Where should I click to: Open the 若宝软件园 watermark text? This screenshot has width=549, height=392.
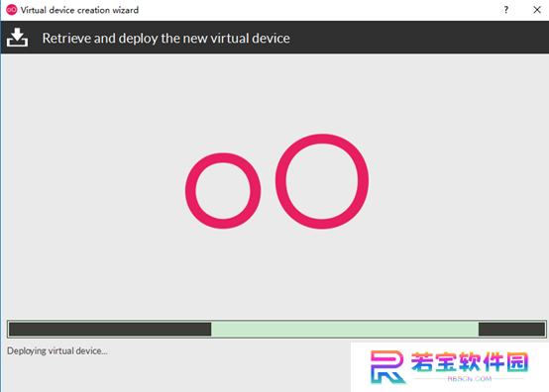[469, 362]
